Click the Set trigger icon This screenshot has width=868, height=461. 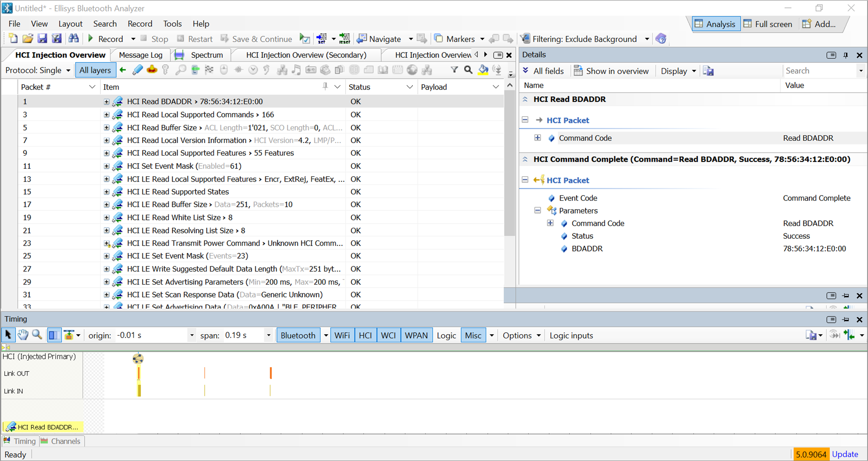coord(321,39)
